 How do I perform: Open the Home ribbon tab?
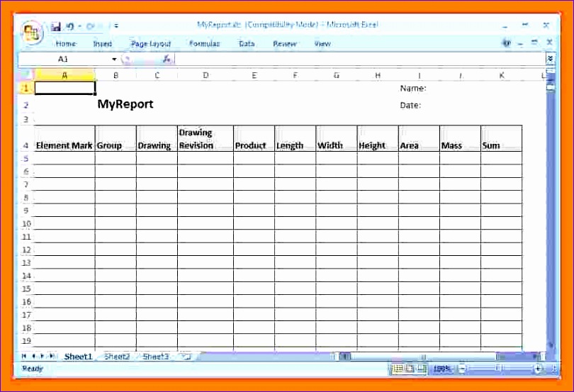point(66,44)
